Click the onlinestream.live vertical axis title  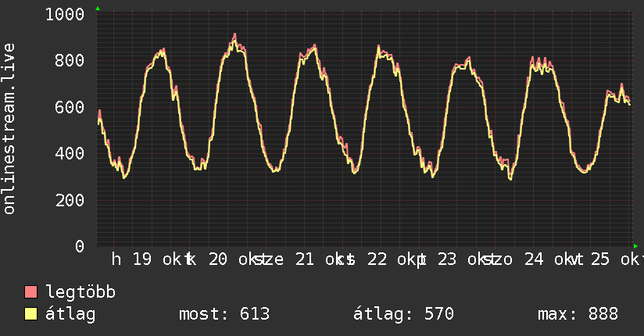[9, 129]
